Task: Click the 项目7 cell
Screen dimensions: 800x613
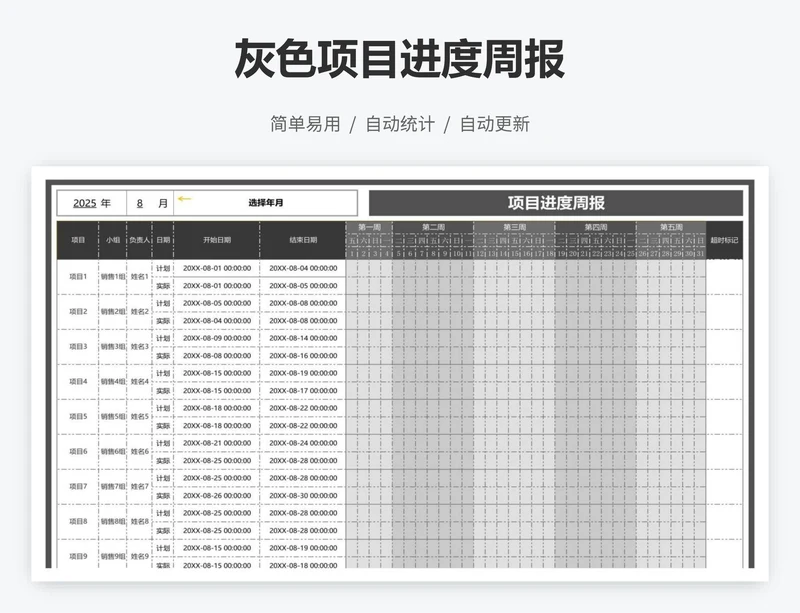Action: pos(78,486)
